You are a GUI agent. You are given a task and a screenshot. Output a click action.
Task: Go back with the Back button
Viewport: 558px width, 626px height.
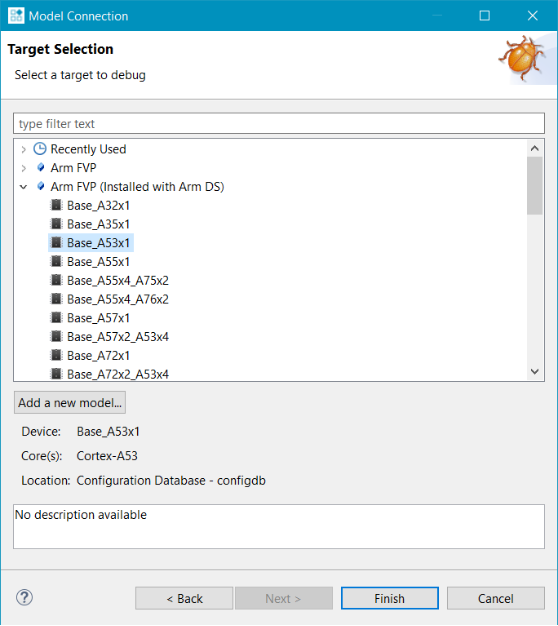[184, 598]
